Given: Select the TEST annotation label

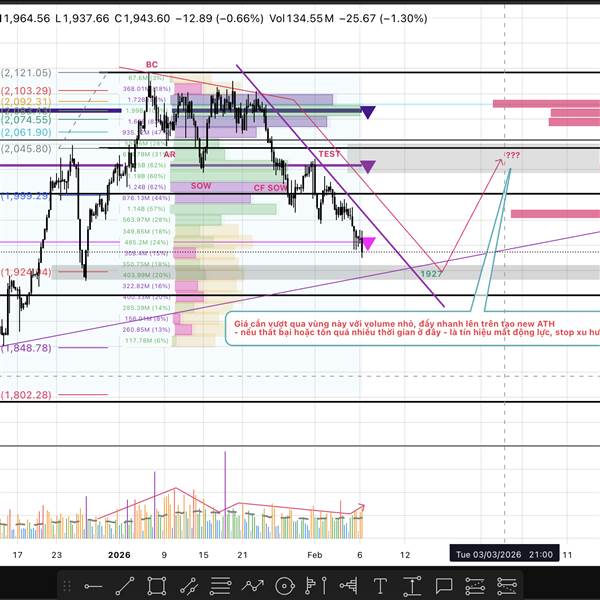Looking at the screenshot, I should click(329, 154).
